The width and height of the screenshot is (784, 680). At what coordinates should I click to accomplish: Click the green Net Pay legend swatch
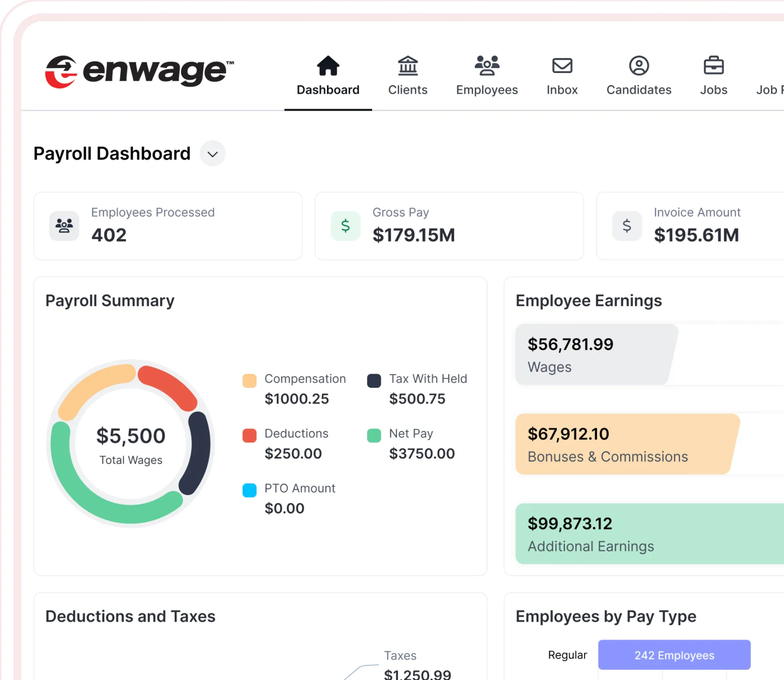click(374, 435)
